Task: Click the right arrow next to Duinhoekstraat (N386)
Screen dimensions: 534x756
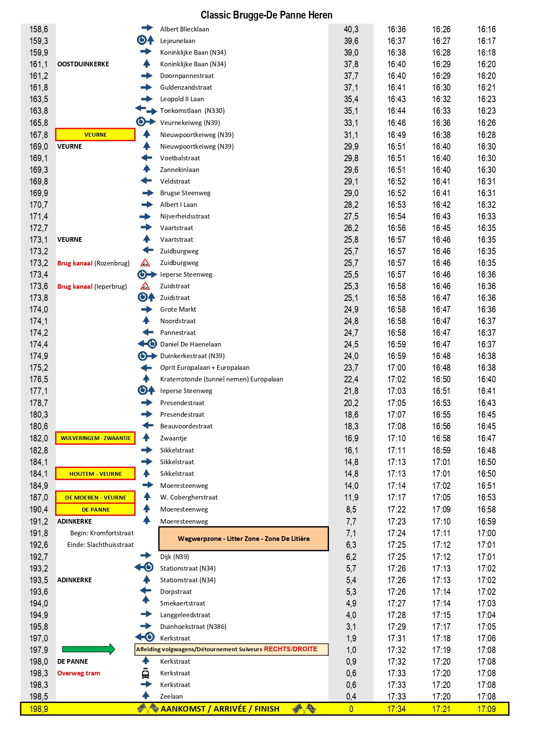Action: (146, 626)
